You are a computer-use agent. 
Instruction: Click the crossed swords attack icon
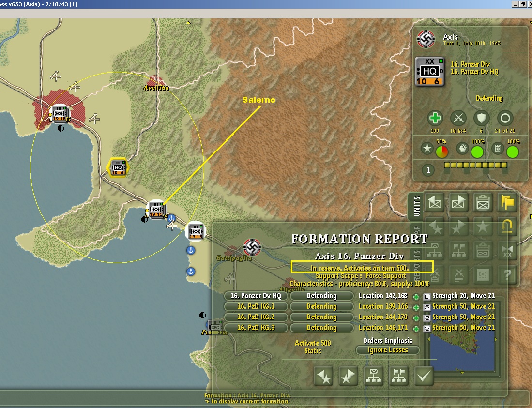(x=458, y=119)
